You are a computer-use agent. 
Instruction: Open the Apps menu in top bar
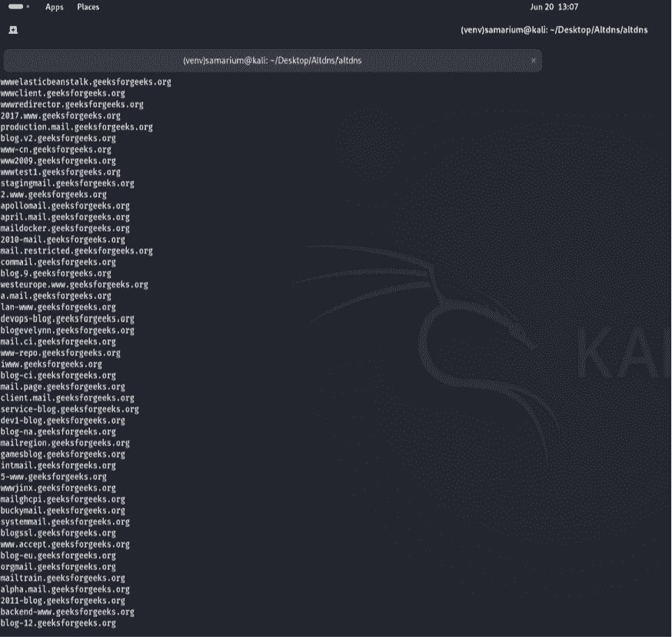tap(55, 7)
